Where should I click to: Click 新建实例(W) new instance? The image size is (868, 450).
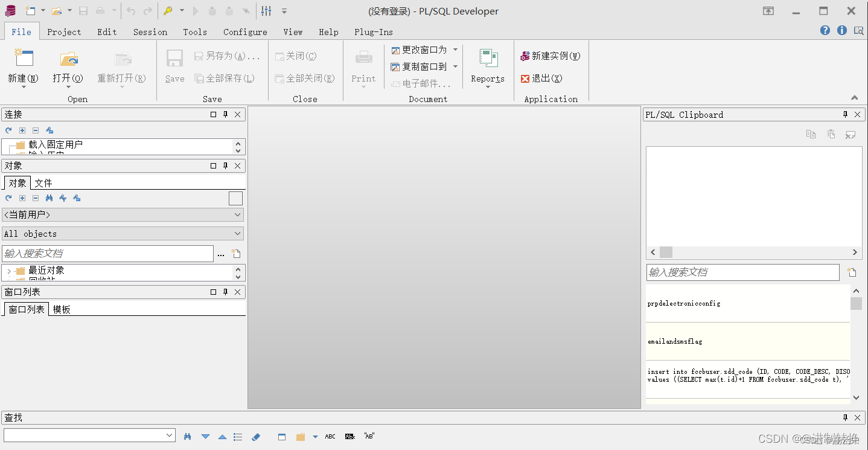point(550,56)
